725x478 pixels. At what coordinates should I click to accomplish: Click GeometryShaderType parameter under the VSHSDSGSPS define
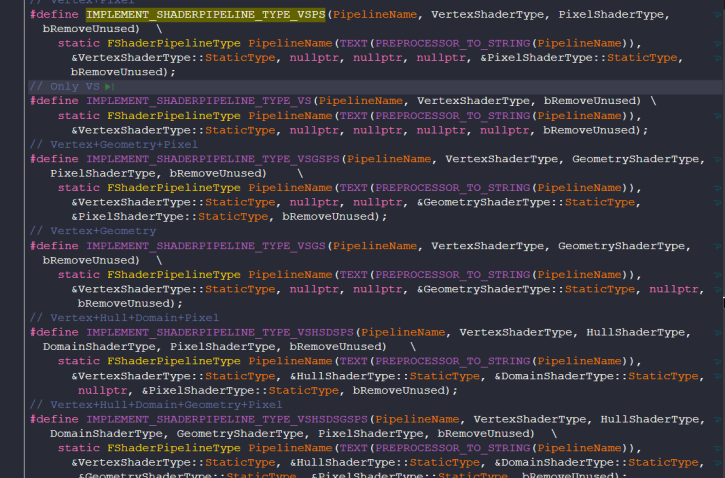click(x=240, y=434)
